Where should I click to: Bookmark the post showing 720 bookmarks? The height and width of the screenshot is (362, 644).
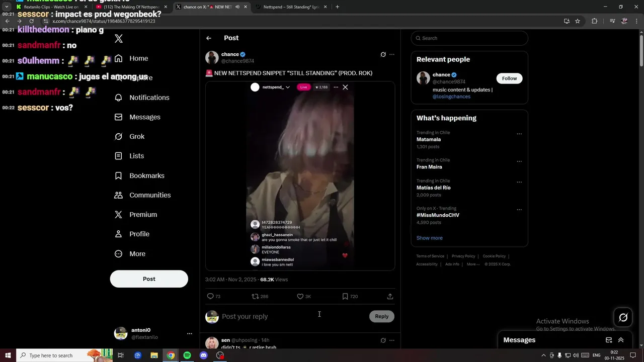point(345,297)
